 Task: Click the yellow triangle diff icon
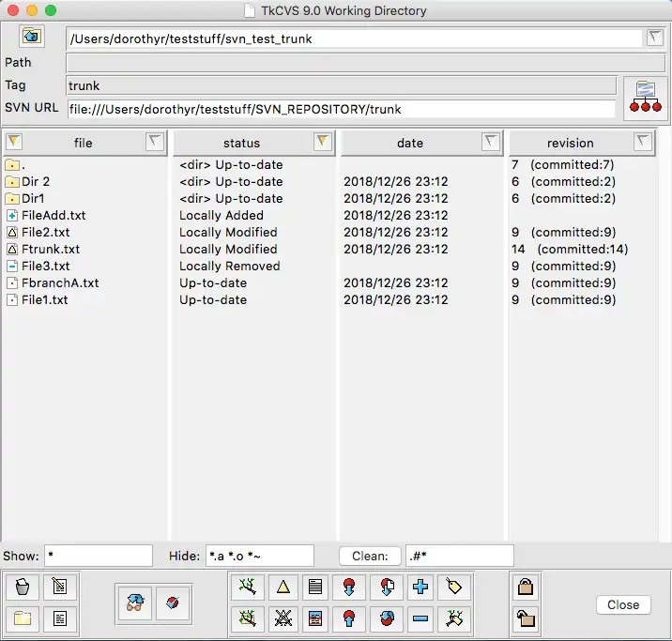(283, 587)
